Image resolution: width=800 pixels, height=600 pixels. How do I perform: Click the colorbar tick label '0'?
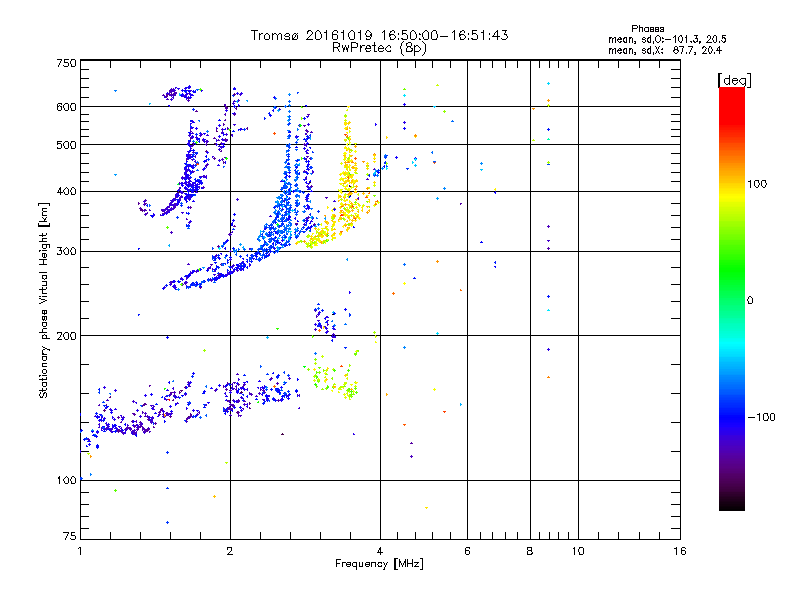[750, 301]
